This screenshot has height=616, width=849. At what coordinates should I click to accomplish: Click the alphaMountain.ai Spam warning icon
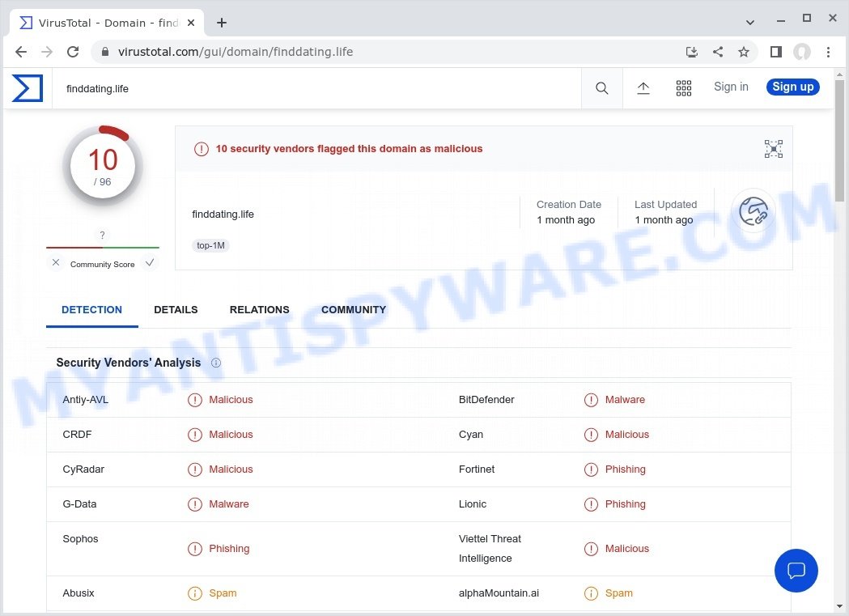[591, 593]
